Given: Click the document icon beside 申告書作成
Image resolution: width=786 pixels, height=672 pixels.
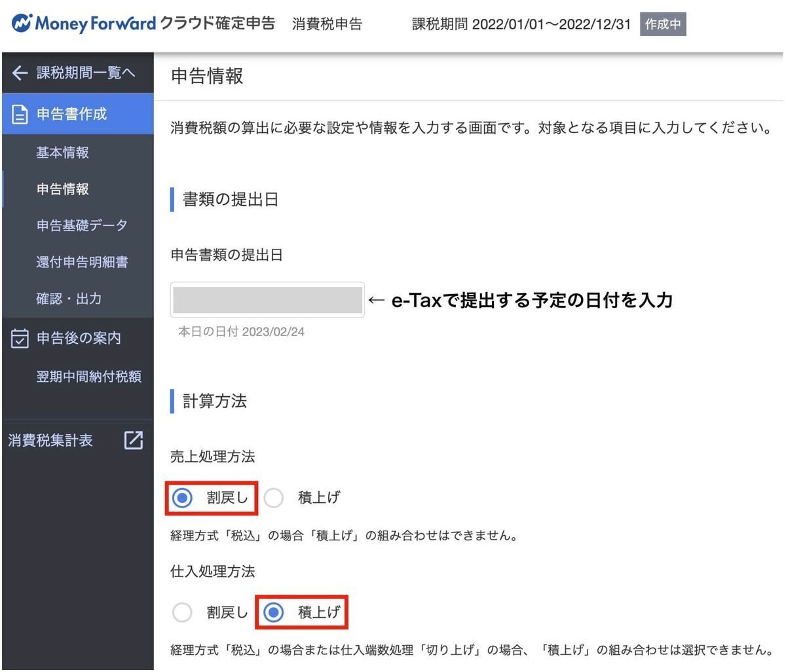Looking at the screenshot, I should coord(20,115).
